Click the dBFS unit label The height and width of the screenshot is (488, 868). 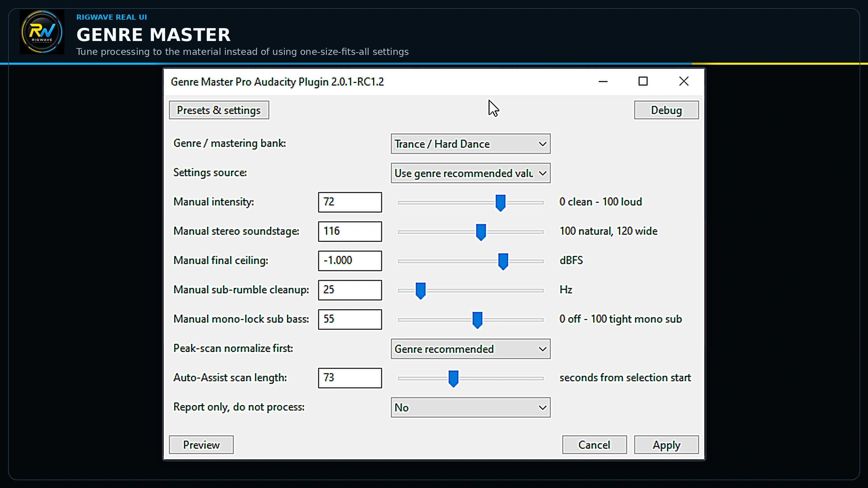[x=571, y=260]
